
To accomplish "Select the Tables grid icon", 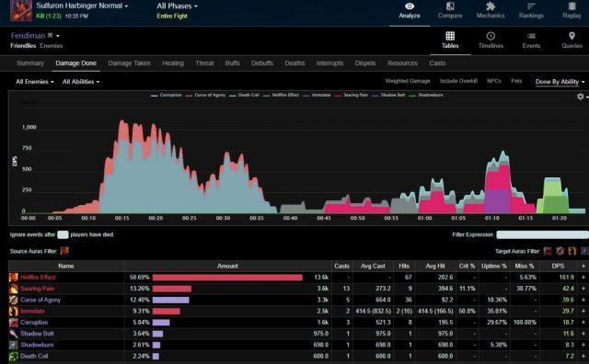I will click(450, 36).
